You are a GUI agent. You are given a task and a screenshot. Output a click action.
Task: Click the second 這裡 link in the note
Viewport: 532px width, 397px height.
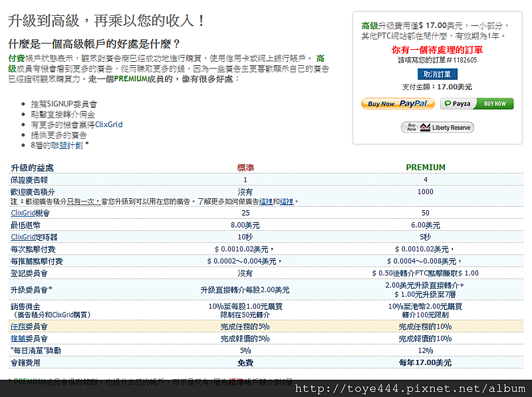point(287,201)
